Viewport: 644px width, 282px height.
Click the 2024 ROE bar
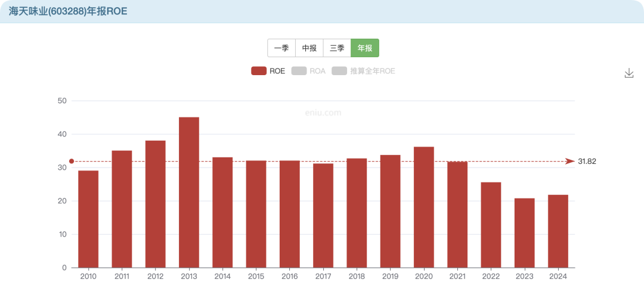(558, 231)
